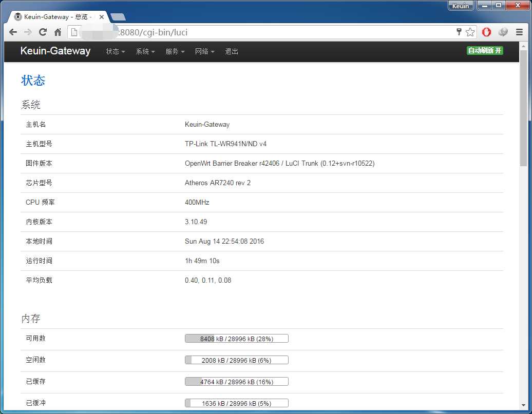532x414 pixels.
Task: Click the 系统 section heading
Action: pyautogui.click(x=30, y=105)
